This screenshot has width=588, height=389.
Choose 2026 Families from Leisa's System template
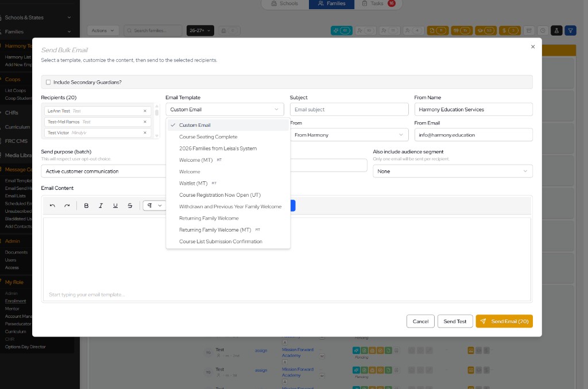(228, 149)
